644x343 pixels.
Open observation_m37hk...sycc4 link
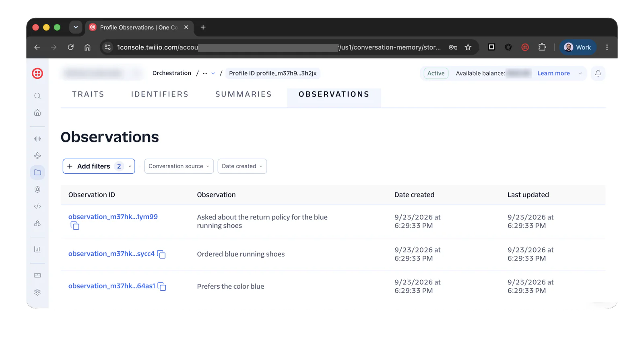111,254
